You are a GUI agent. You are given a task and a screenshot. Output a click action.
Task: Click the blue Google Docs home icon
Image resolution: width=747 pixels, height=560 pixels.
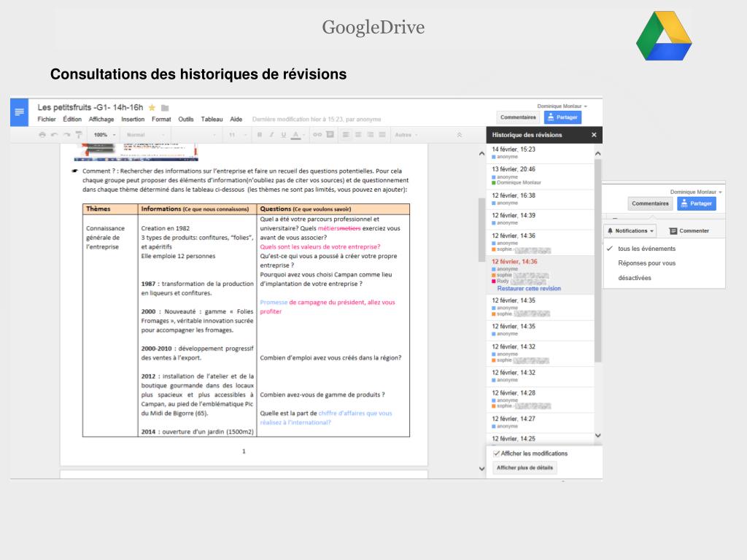click(19, 112)
